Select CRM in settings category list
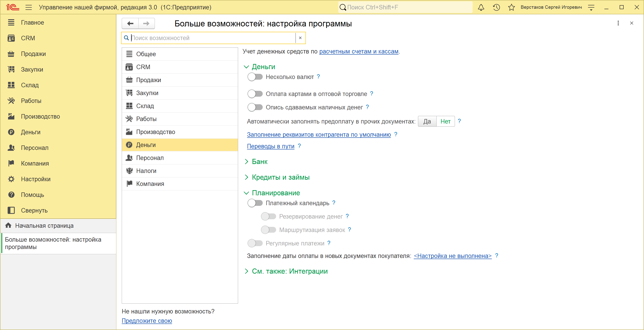The image size is (644, 330). (x=180, y=67)
